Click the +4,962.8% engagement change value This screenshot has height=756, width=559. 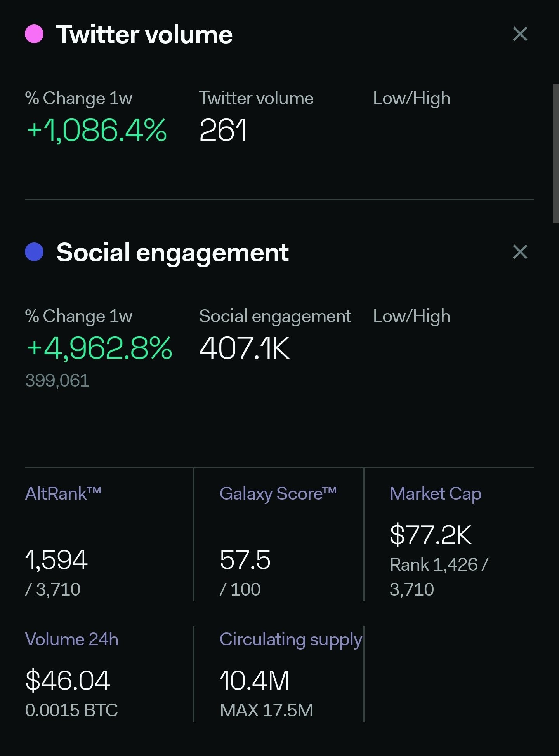tap(99, 348)
